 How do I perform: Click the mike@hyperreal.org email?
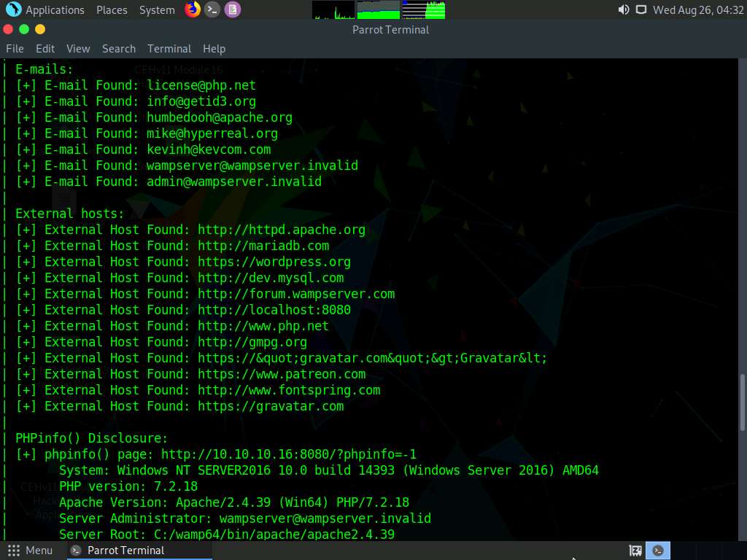click(212, 133)
